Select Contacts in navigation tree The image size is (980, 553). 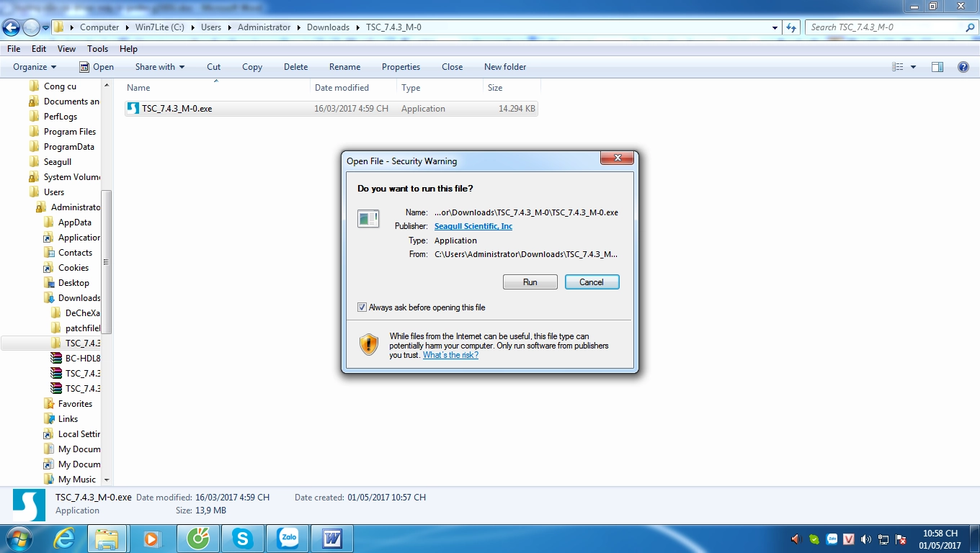[75, 253]
